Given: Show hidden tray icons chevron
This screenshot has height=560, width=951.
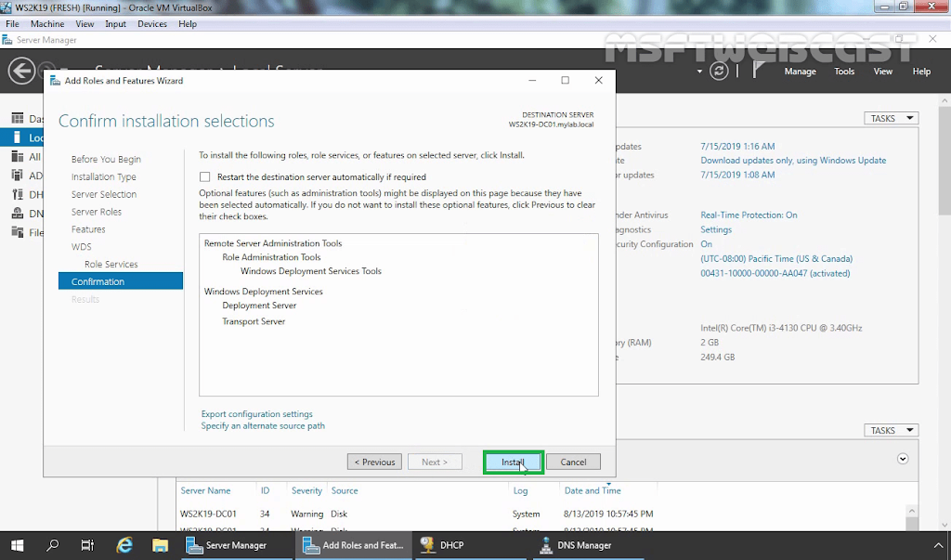Looking at the screenshot, I should 938,545.
